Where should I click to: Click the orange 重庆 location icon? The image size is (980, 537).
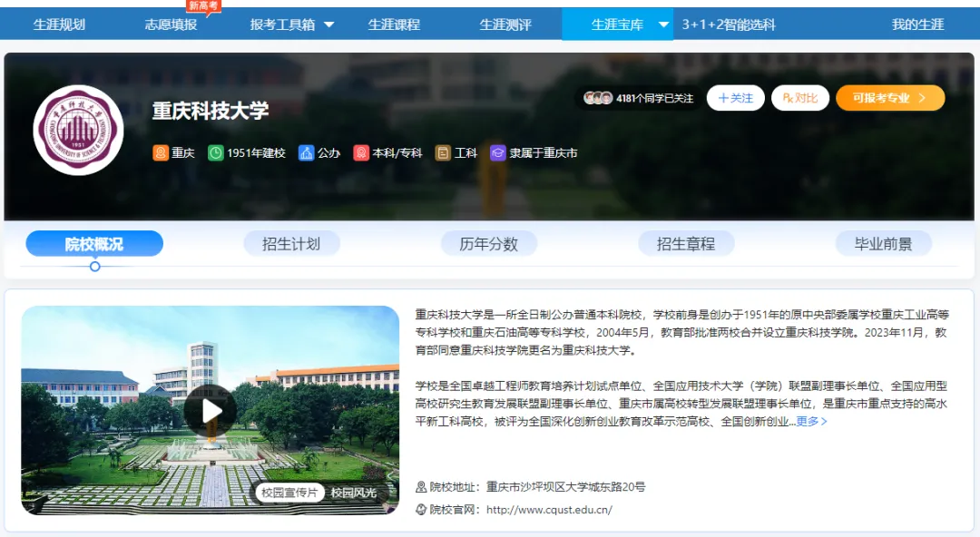click(x=161, y=153)
